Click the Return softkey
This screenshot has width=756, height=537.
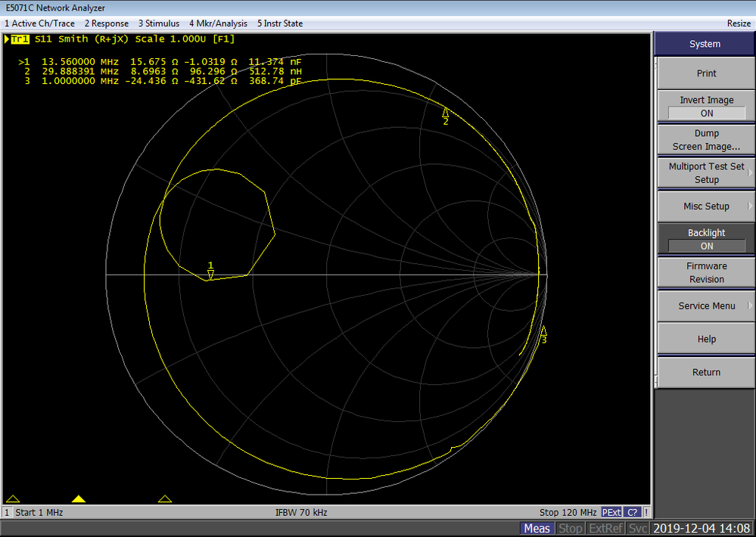point(706,372)
